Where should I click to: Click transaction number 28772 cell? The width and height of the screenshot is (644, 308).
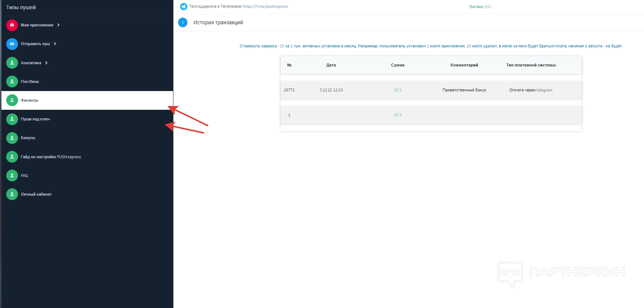click(x=289, y=90)
